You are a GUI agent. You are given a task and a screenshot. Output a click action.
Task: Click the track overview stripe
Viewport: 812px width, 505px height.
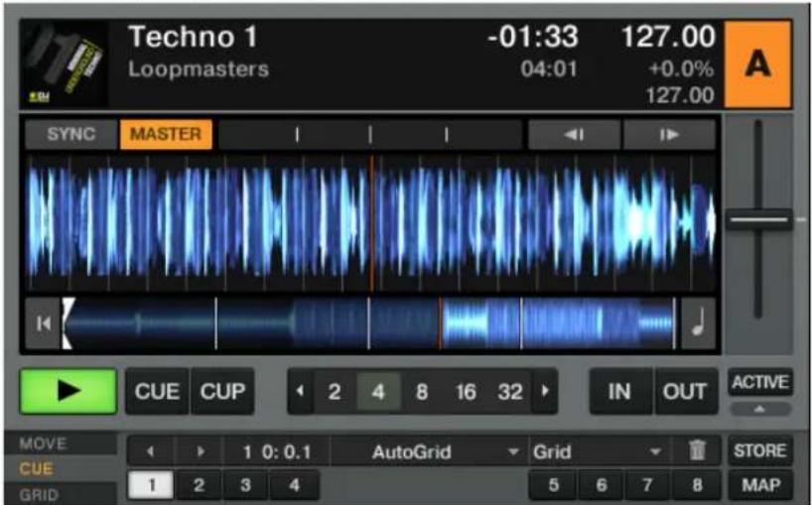point(370,323)
